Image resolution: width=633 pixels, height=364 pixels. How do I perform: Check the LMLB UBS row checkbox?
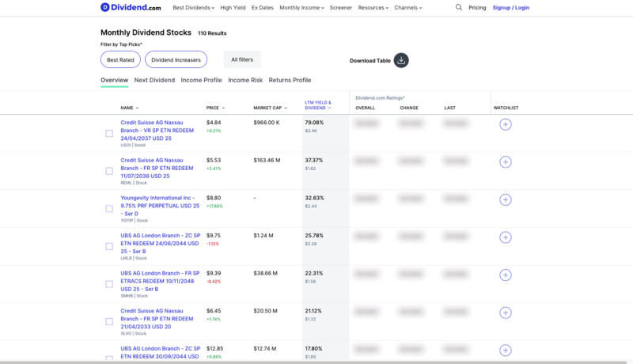pos(109,246)
